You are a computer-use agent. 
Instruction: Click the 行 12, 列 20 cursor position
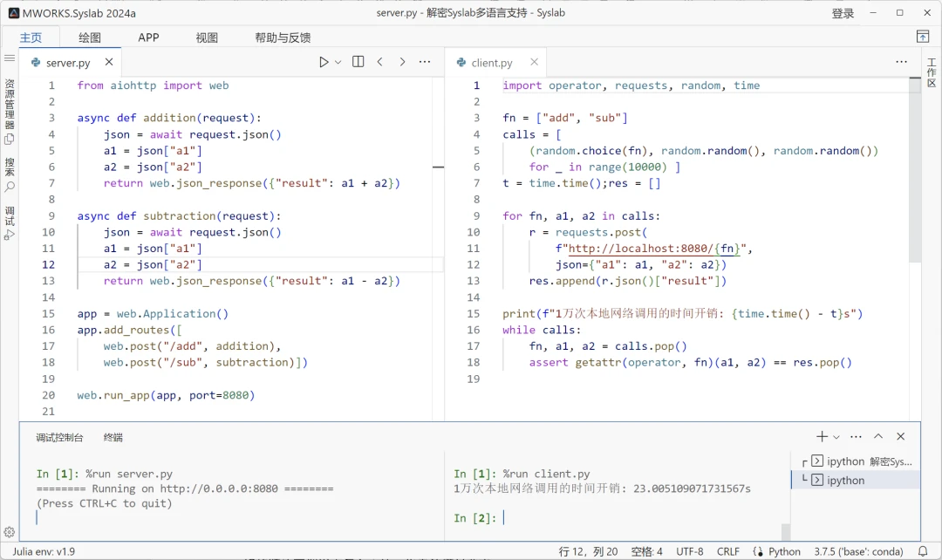(x=588, y=551)
